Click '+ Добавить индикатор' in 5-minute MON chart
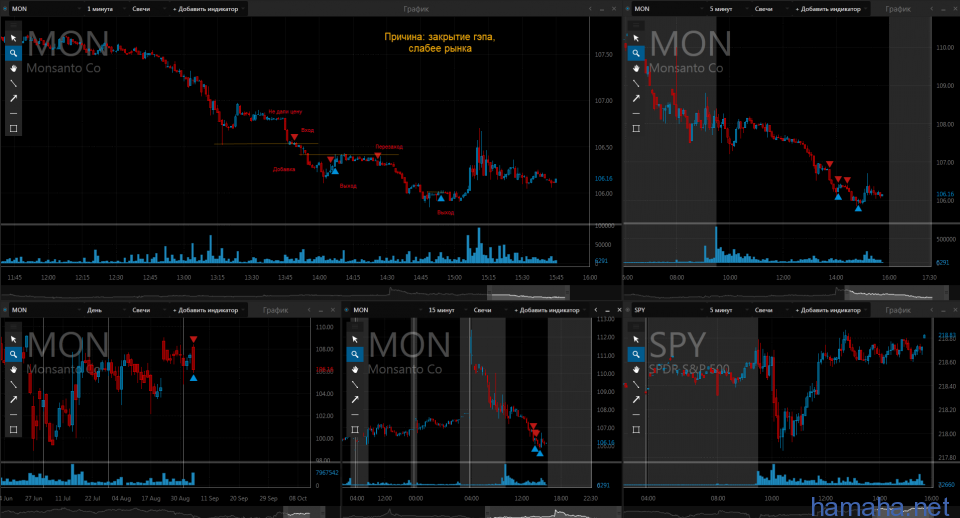960x518 pixels. coord(831,9)
